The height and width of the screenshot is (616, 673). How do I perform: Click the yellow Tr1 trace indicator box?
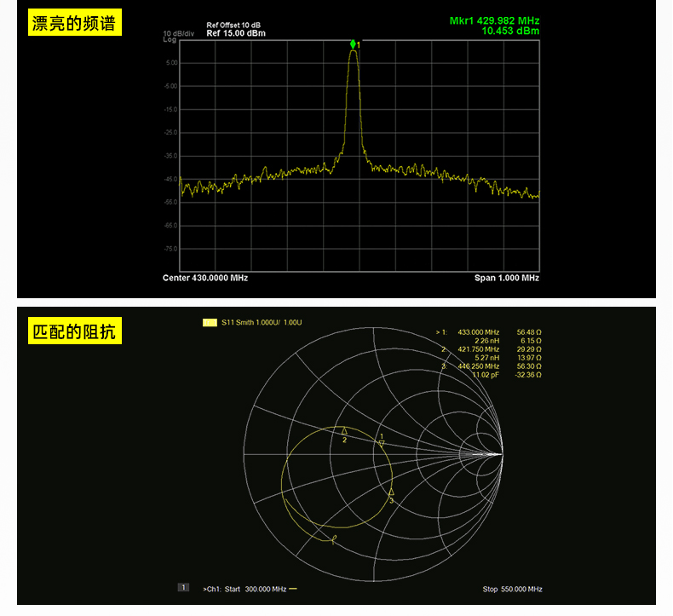[x=210, y=322]
